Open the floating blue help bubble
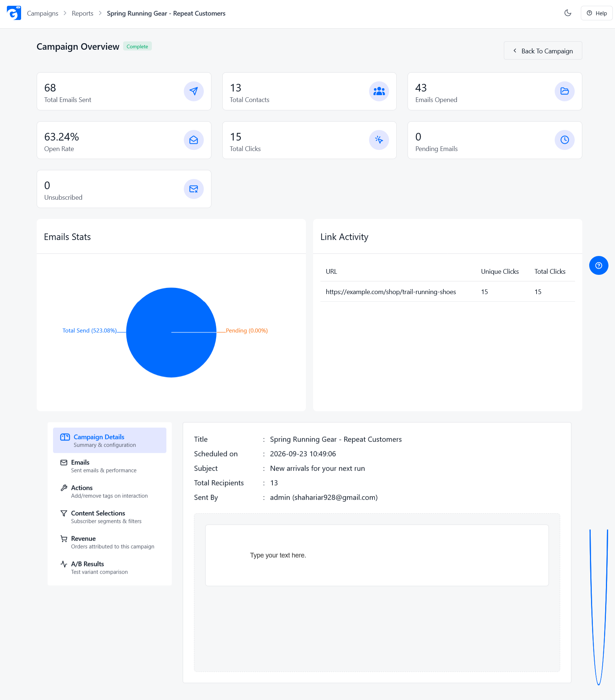Image resolution: width=615 pixels, height=700 pixels. (x=599, y=265)
